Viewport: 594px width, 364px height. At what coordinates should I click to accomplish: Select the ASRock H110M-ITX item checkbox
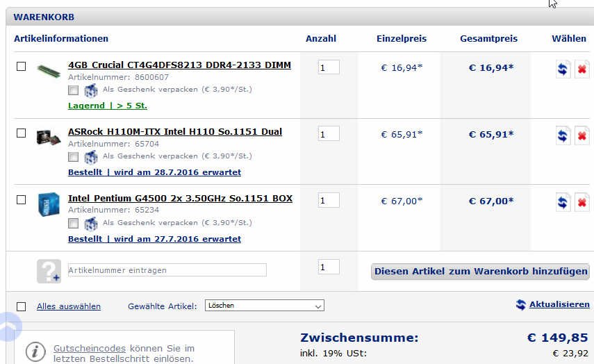[22, 133]
